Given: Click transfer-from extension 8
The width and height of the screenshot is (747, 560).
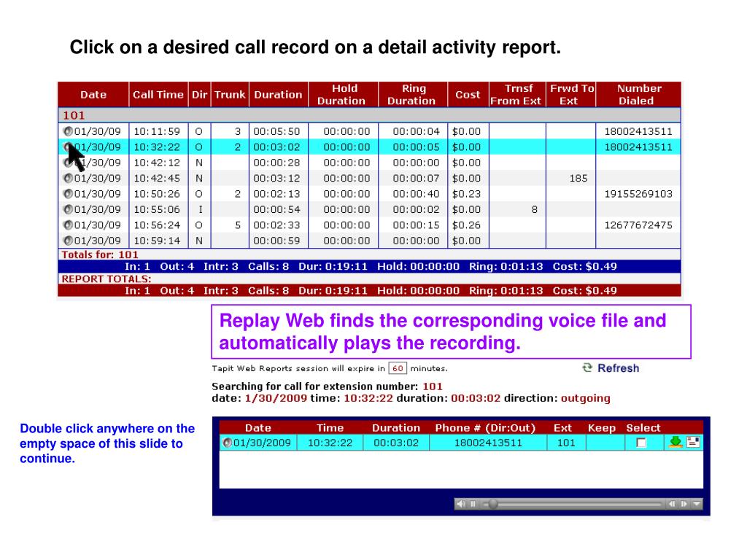Looking at the screenshot, I should tap(535, 209).
